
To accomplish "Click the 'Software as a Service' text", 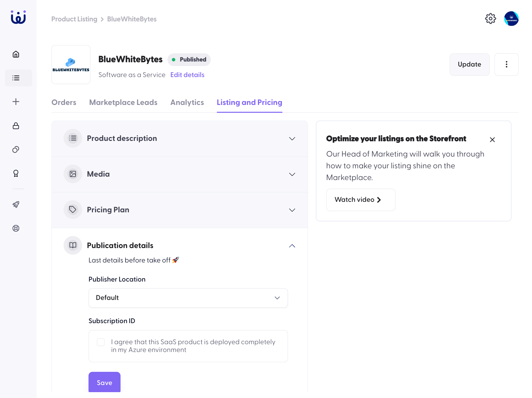I will click(132, 75).
